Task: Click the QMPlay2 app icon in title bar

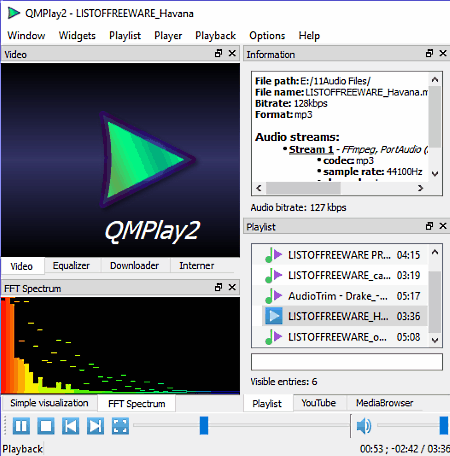Action: click(x=14, y=13)
